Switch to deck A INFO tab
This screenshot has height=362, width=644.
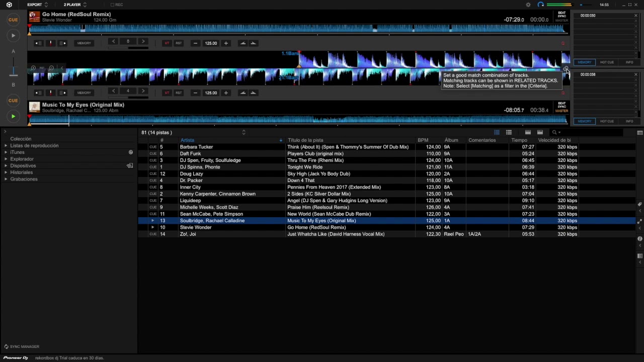tap(629, 62)
